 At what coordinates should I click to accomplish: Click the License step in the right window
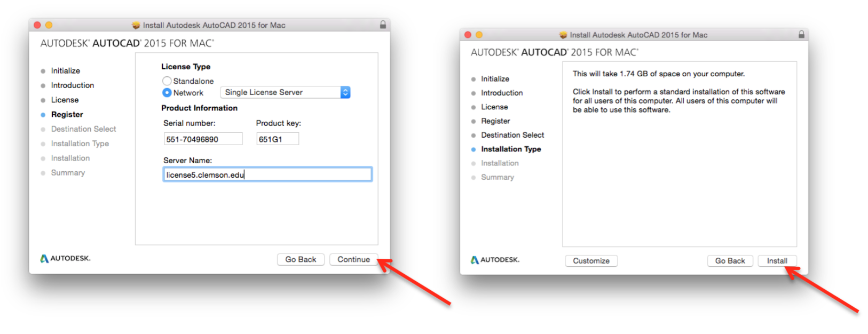(494, 107)
